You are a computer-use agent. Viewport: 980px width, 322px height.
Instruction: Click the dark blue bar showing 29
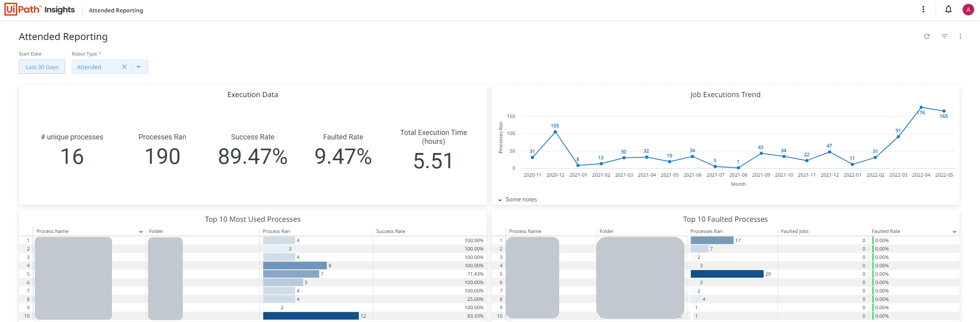coord(727,274)
